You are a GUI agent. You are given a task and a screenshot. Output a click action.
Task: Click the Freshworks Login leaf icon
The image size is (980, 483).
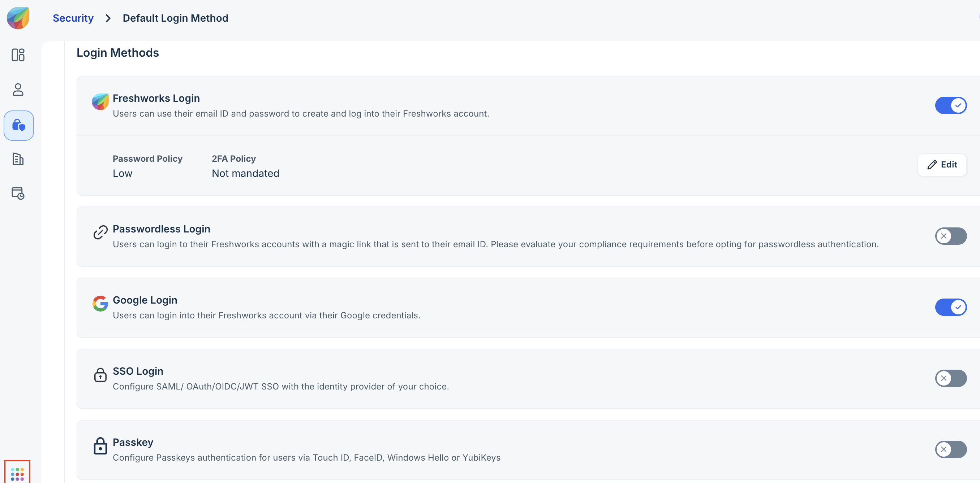[x=100, y=101]
